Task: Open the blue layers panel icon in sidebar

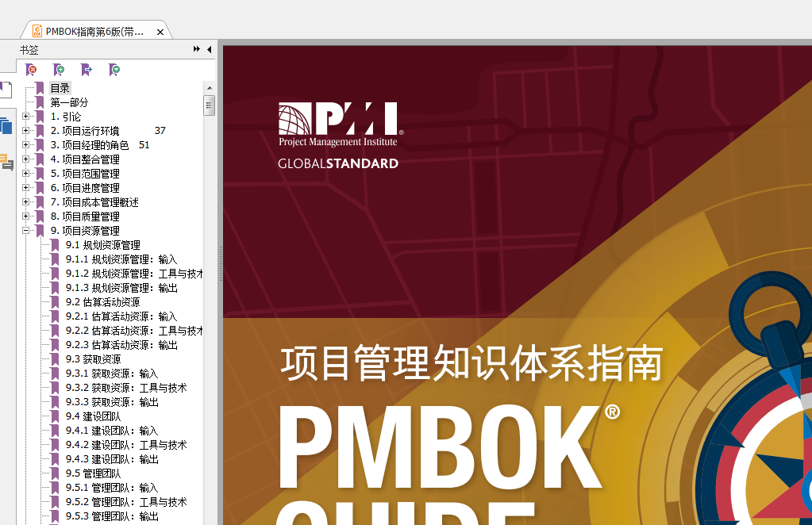Action: pyautogui.click(x=6, y=125)
